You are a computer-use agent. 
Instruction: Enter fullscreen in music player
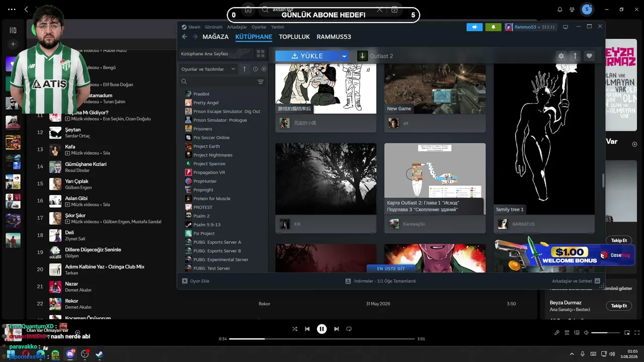[637, 332]
